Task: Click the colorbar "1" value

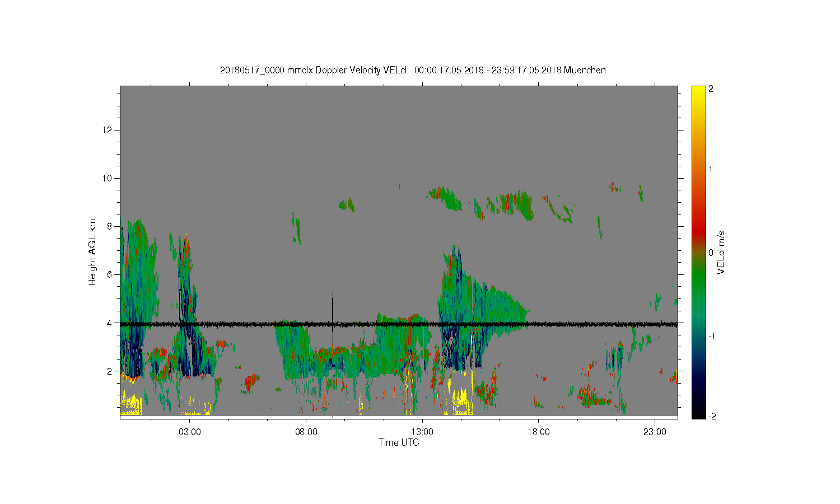Action: 711,169
